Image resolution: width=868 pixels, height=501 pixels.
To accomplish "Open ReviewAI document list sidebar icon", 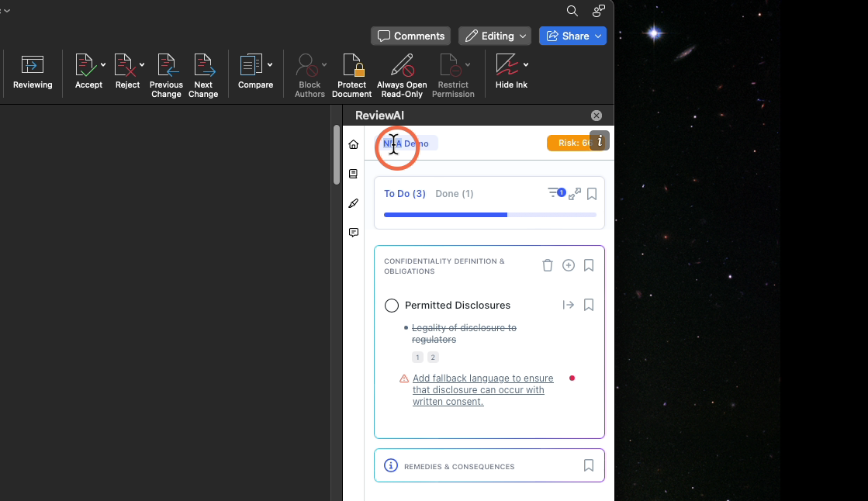I will pos(353,174).
